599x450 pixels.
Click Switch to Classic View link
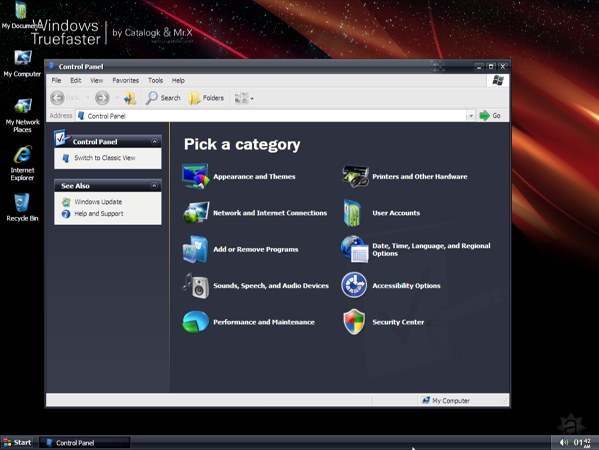[105, 158]
